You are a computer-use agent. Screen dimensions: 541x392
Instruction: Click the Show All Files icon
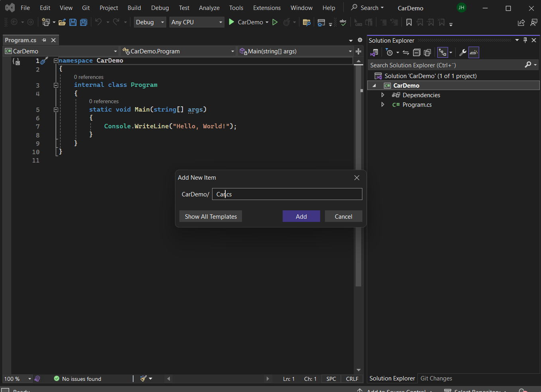pyautogui.click(x=427, y=53)
